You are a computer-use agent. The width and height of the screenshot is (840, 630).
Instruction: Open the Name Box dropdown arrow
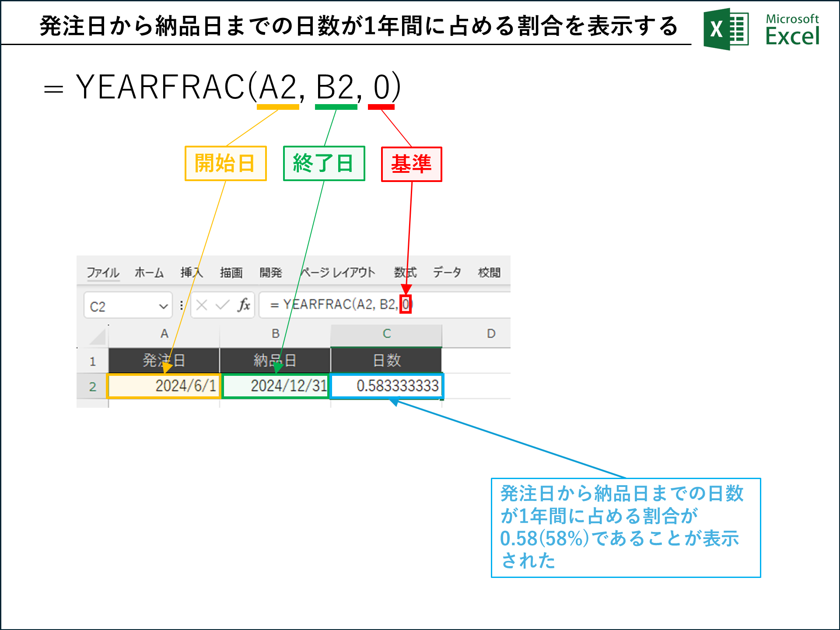tap(164, 305)
